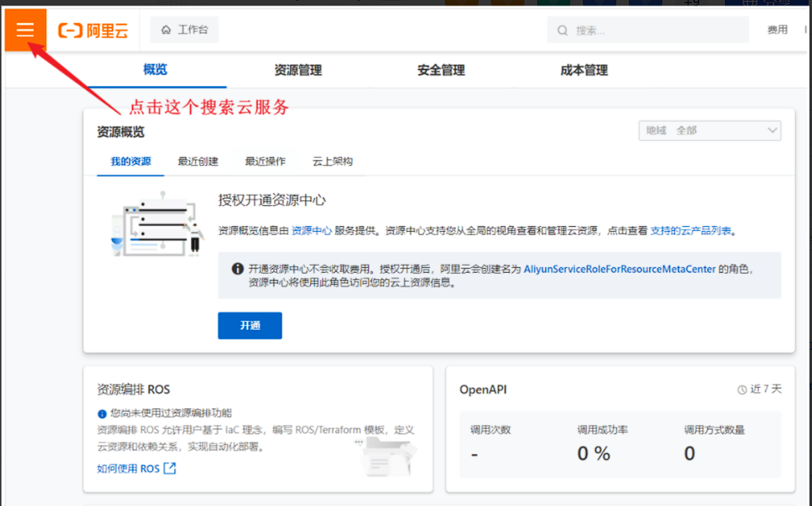Click the blue 开通 button

coord(249,326)
